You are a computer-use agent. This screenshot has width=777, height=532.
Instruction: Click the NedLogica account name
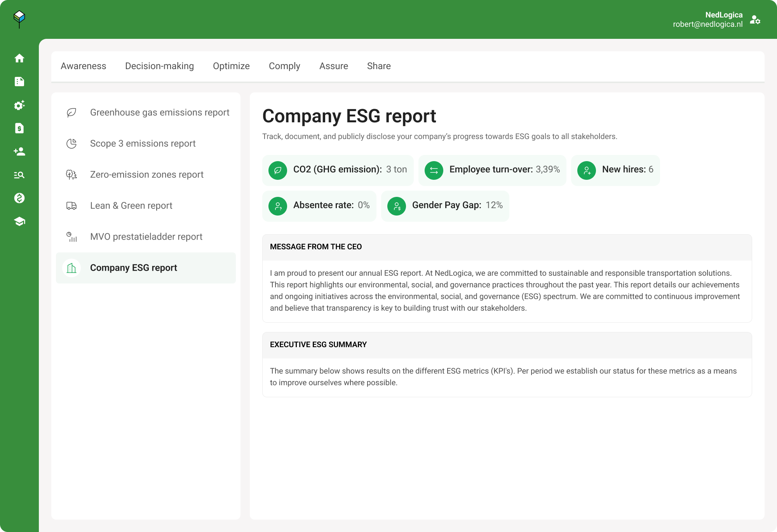tap(724, 15)
